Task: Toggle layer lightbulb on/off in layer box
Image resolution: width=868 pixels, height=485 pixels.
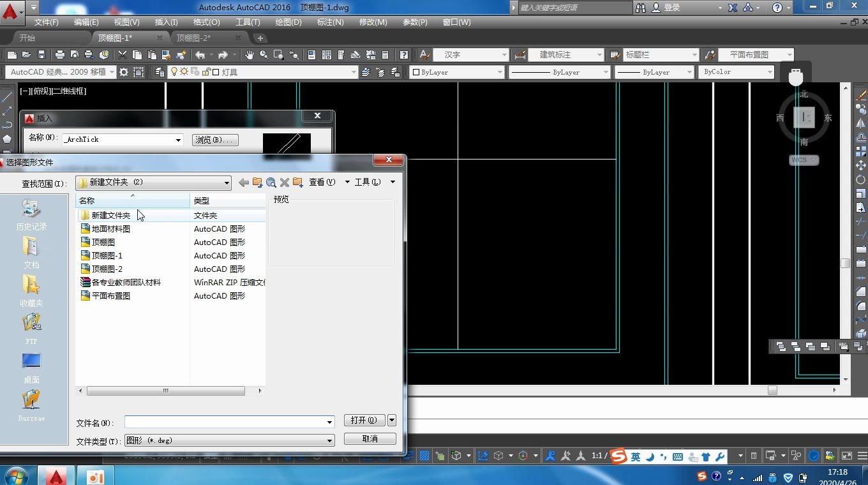Action: point(174,72)
